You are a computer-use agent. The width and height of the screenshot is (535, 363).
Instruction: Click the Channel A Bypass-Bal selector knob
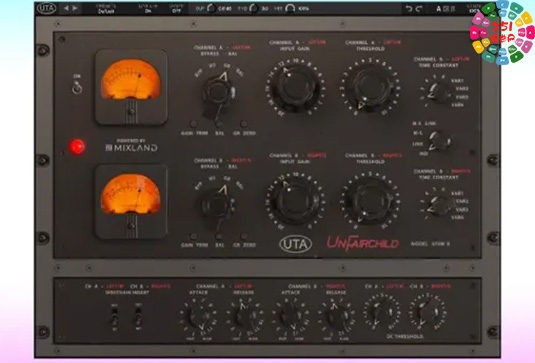[x=218, y=92]
